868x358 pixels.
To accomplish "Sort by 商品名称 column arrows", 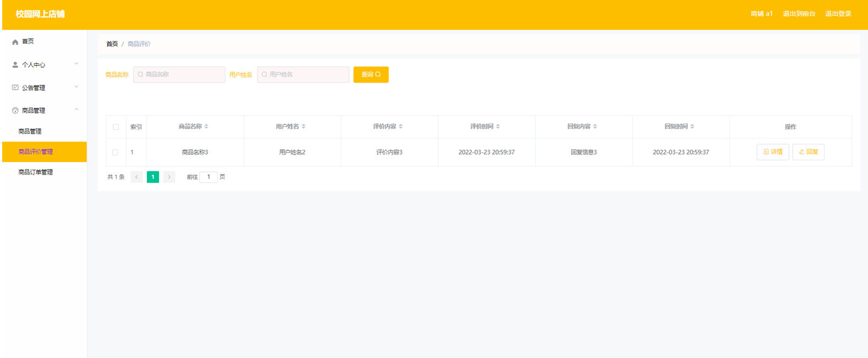I will (x=206, y=127).
